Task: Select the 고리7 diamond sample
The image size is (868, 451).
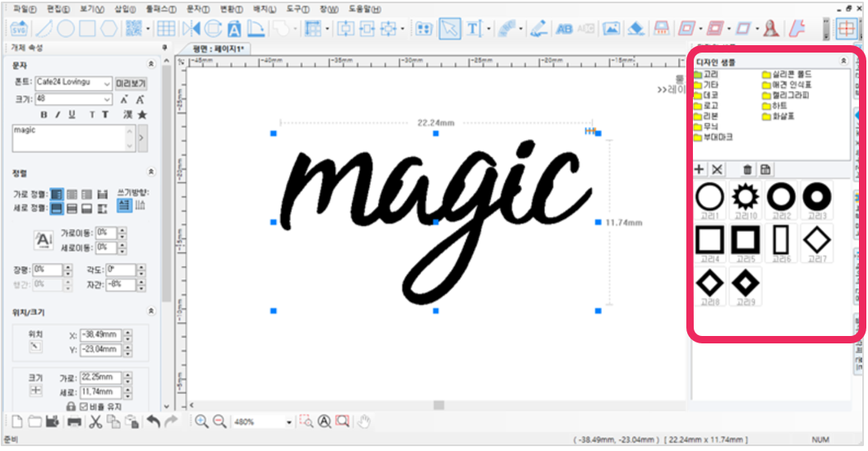Action: point(817,243)
